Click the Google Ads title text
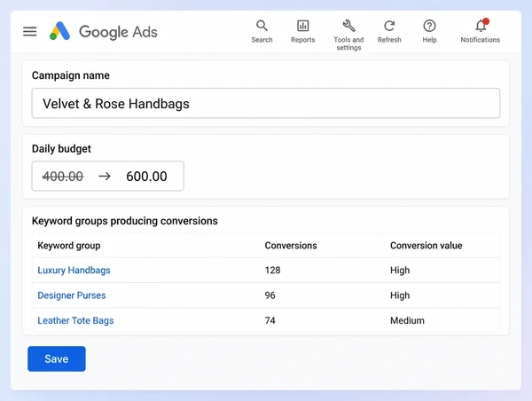 click(x=118, y=32)
